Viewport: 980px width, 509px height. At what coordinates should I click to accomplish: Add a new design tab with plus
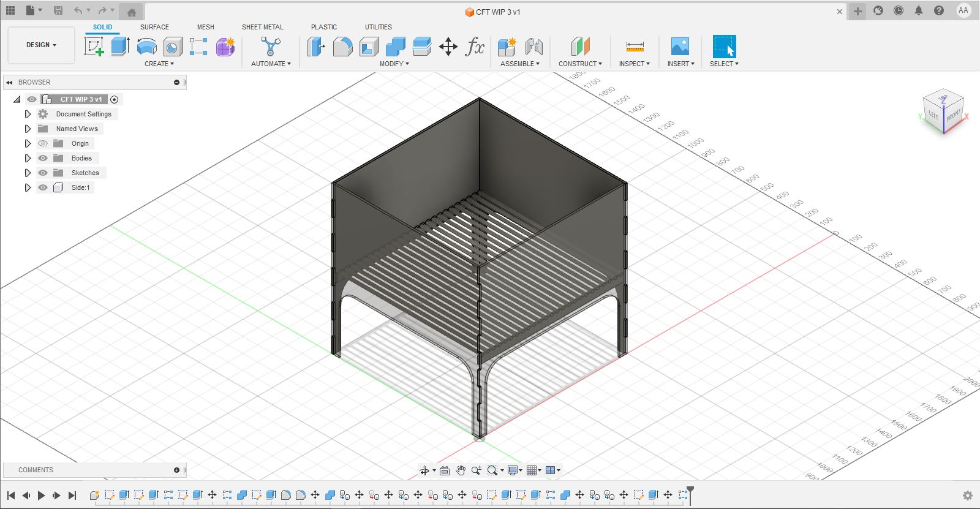tap(858, 11)
